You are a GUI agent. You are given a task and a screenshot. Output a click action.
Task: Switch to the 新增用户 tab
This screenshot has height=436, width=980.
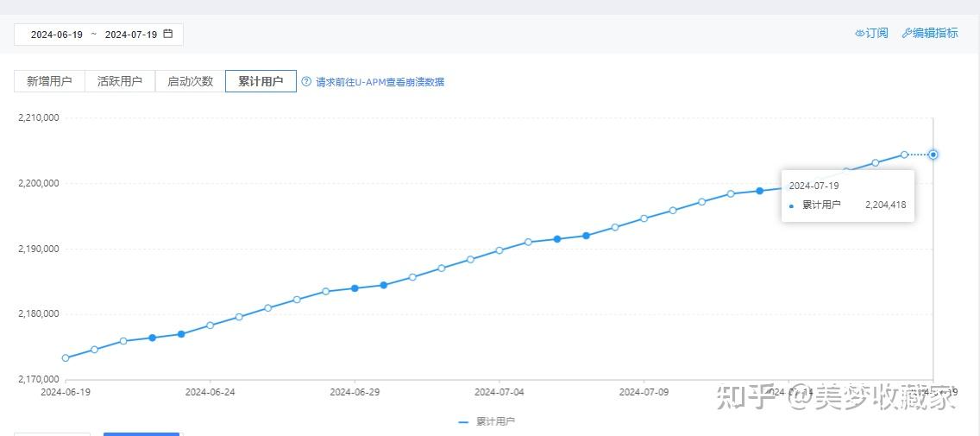(x=49, y=81)
